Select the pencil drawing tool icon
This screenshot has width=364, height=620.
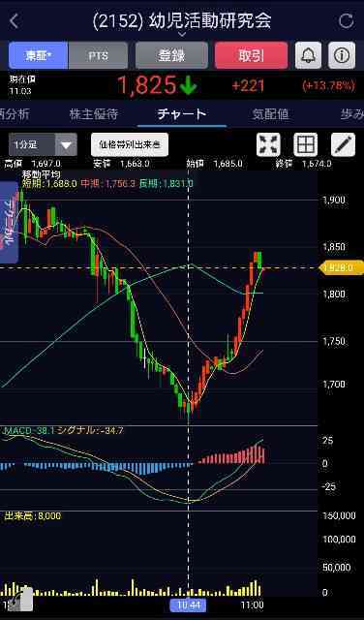[x=343, y=144]
